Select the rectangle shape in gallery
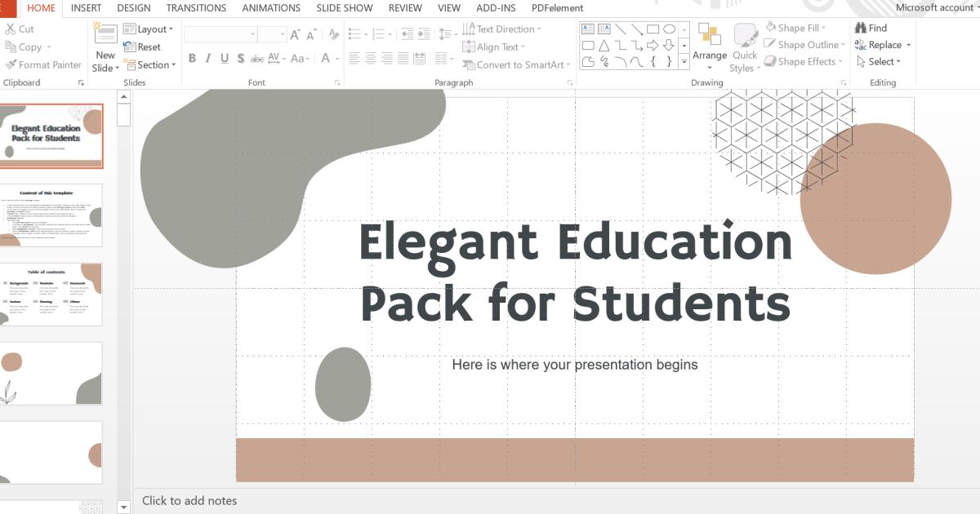The width and height of the screenshot is (980, 514). point(653,29)
